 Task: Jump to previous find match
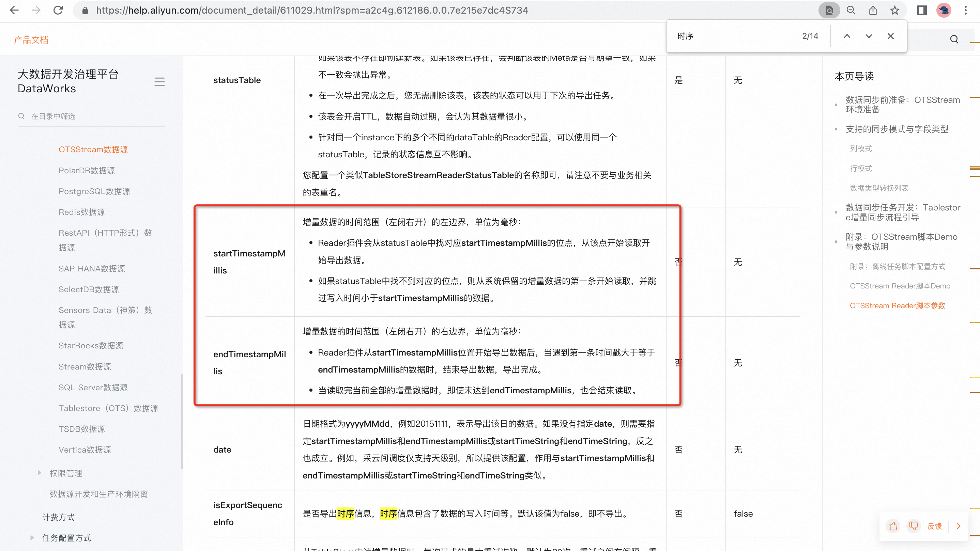(x=847, y=36)
